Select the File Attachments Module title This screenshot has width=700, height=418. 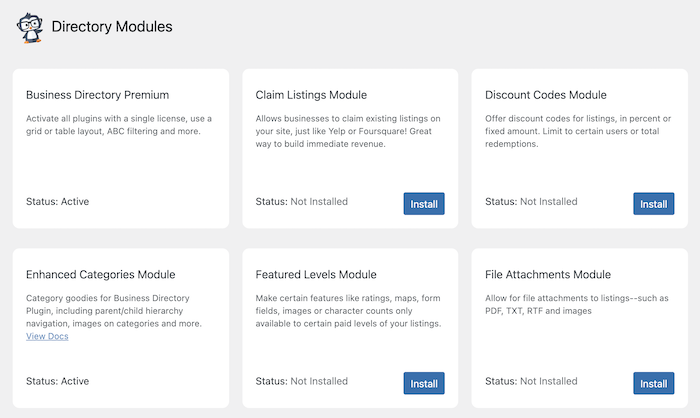coord(548,274)
